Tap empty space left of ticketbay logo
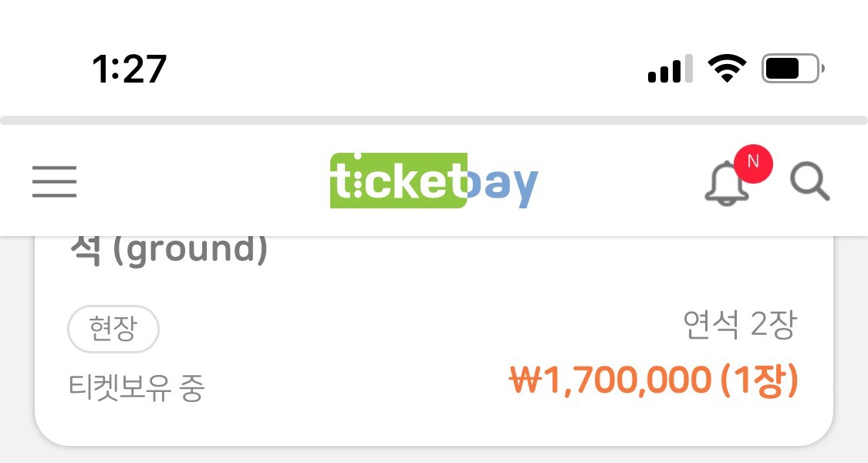This screenshot has height=463, width=868. click(x=201, y=181)
